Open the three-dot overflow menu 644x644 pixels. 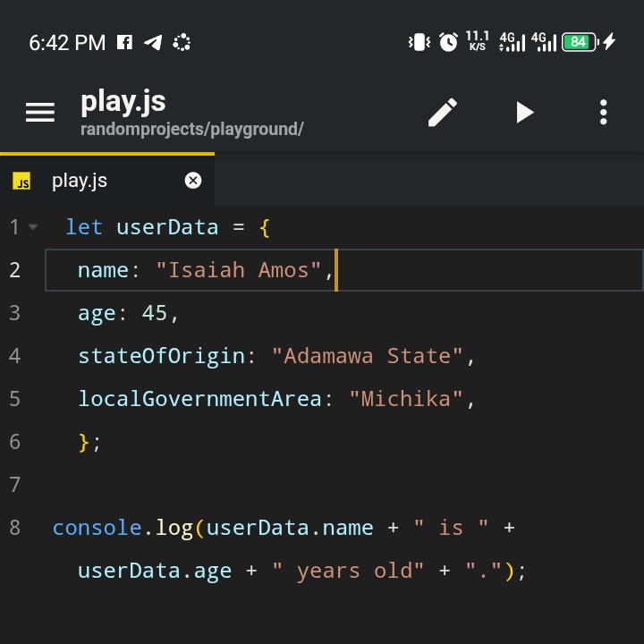point(603,112)
